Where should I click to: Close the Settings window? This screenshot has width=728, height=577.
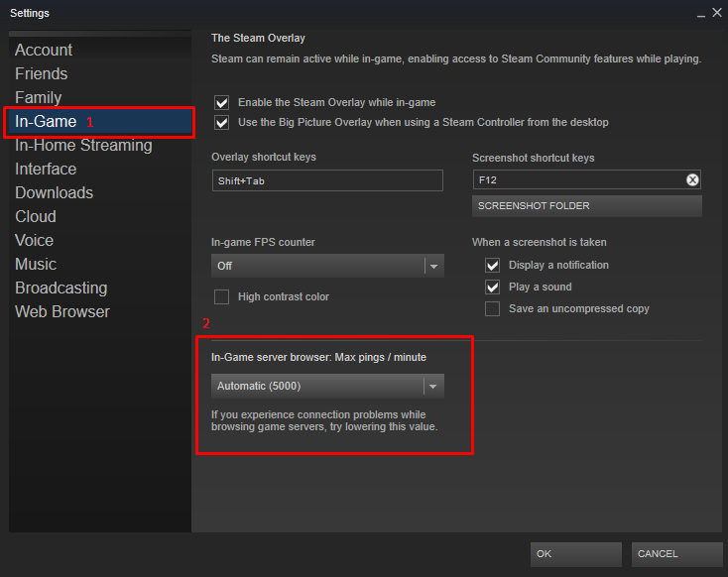(717, 13)
